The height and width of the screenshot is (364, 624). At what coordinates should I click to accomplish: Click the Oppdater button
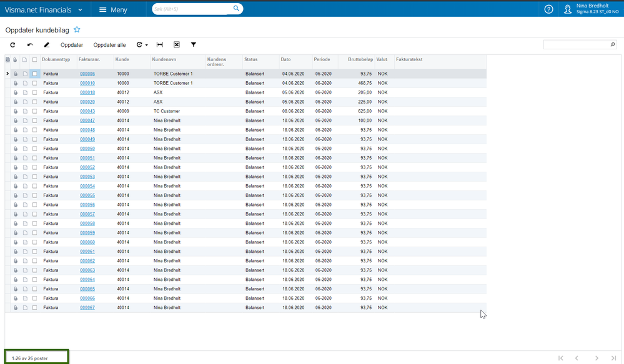(72, 45)
